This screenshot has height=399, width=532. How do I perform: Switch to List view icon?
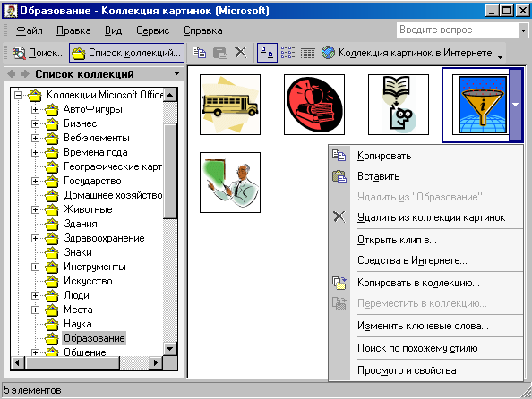click(x=287, y=53)
